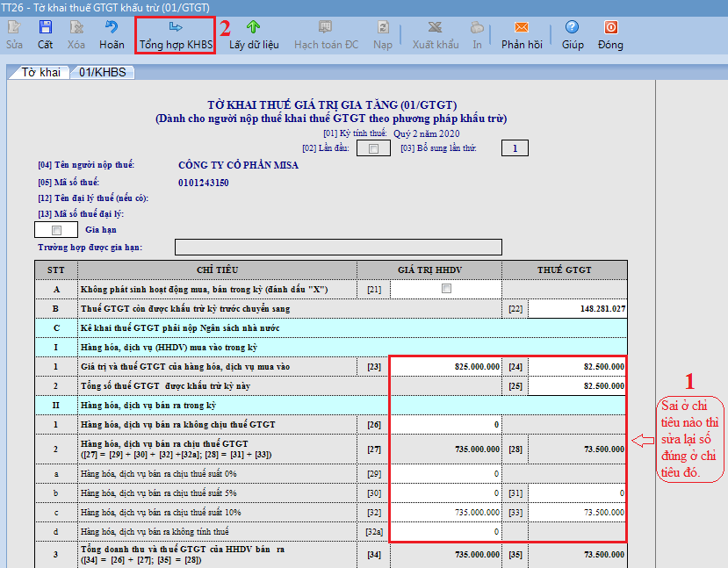
Task: Click the [31] 5% tax cell
Action: [x=577, y=493]
